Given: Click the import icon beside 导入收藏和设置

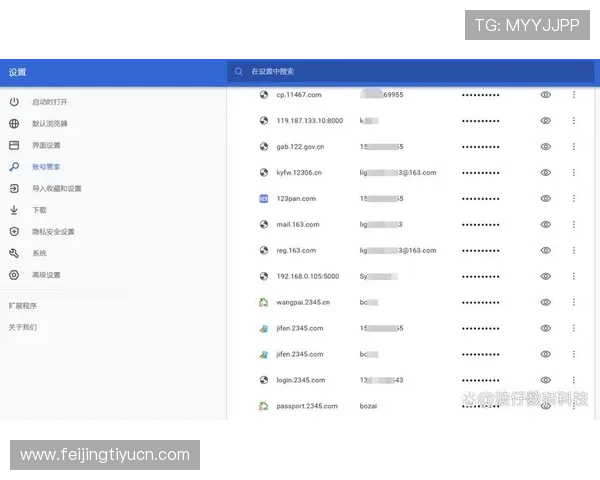Looking at the screenshot, I should click(x=14, y=188).
